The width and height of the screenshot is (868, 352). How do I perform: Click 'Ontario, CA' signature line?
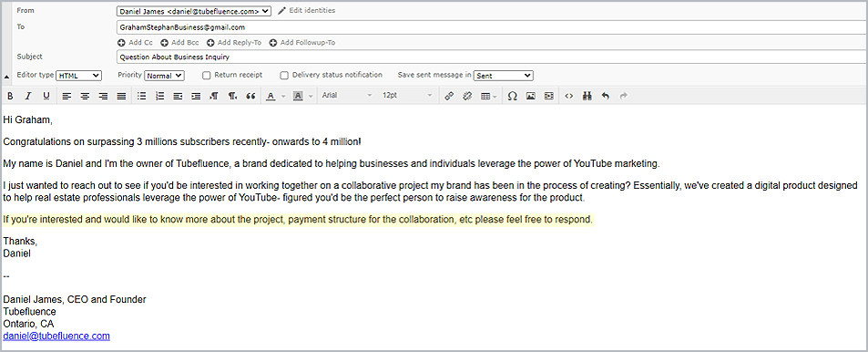(x=28, y=324)
